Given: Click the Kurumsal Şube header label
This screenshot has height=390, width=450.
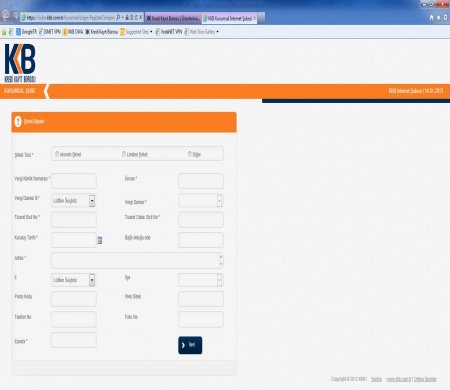Looking at the screenshot, I should pyautogui.click(x=20, y=91).
